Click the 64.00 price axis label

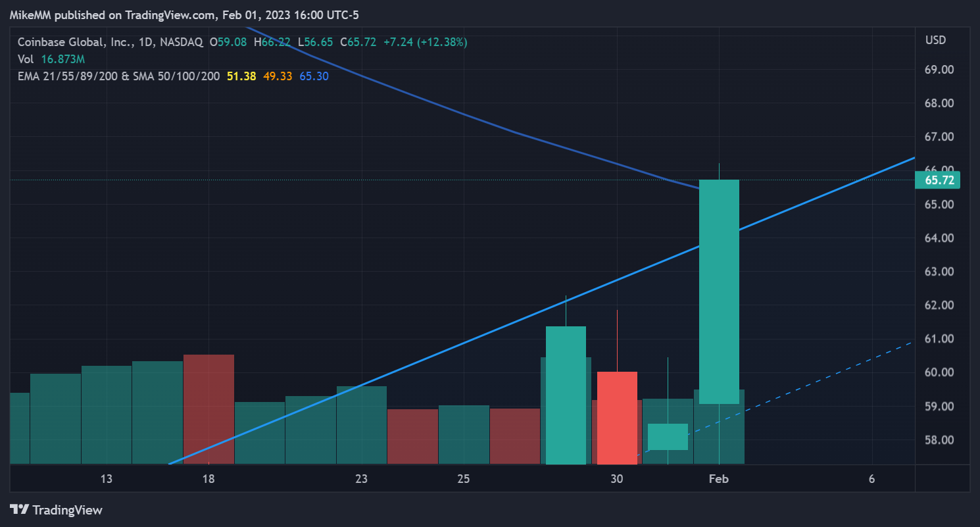pos(939,238)
